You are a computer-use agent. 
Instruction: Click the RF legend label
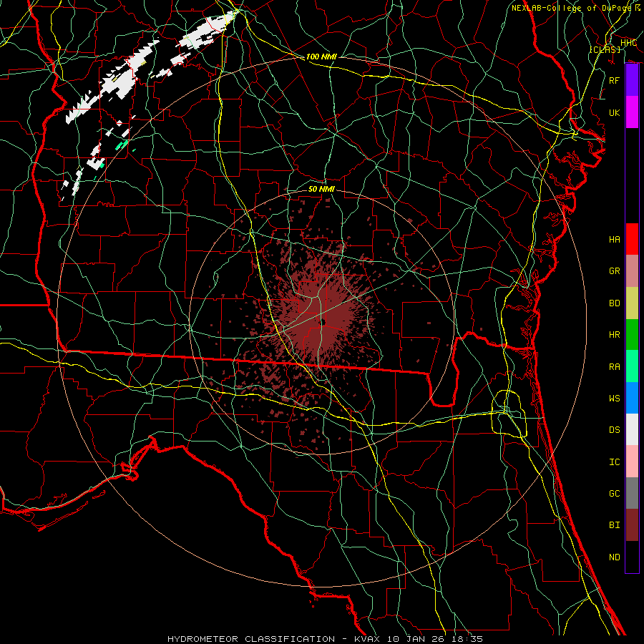[615, 80]
